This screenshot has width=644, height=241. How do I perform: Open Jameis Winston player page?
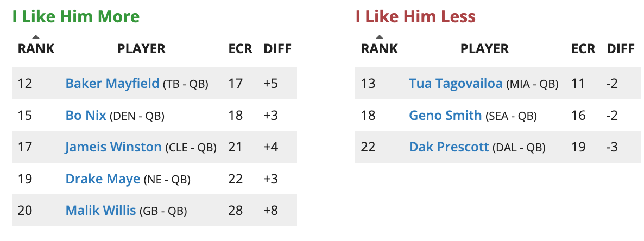(x=113, y=147)
